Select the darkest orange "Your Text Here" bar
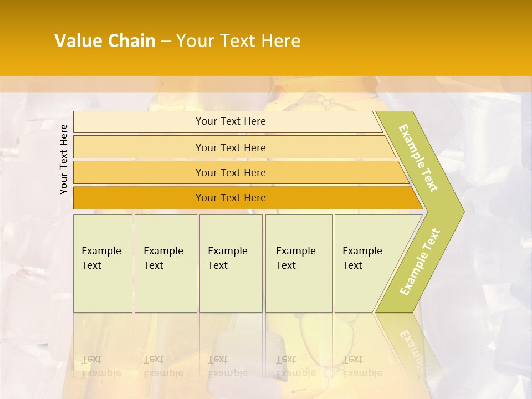The height and width of the screenshot is (399, 532). 230,198
